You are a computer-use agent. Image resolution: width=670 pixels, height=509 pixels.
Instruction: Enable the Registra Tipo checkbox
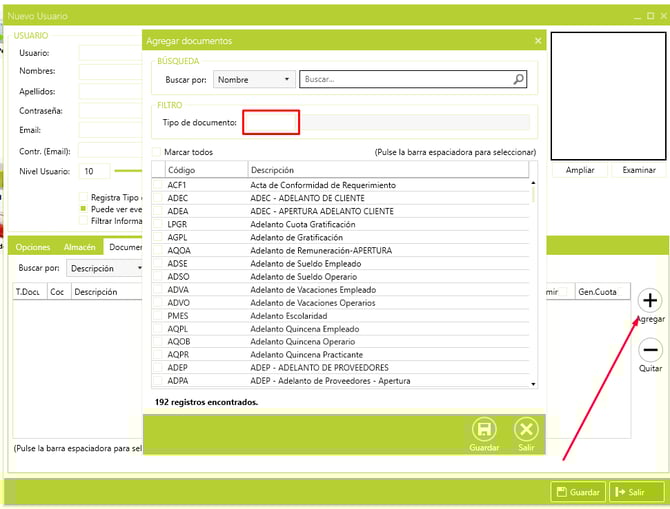(x=85, y=197)
